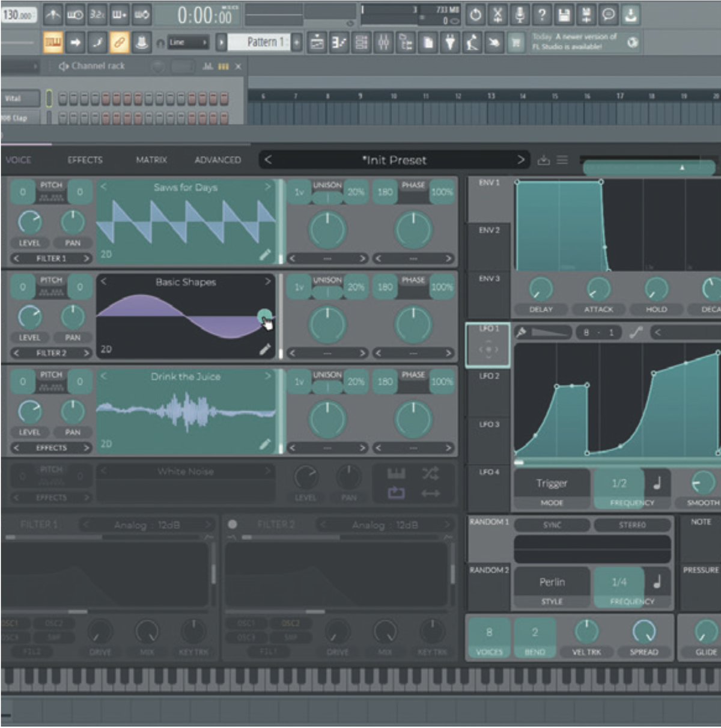
Task: Click the pencil edit icon on the Basic Shapes wavetable
Action: 265,350
